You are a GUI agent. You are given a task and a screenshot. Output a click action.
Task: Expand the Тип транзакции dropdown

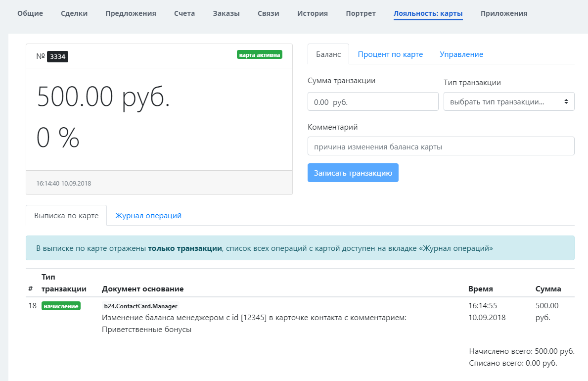coord(509,102)
